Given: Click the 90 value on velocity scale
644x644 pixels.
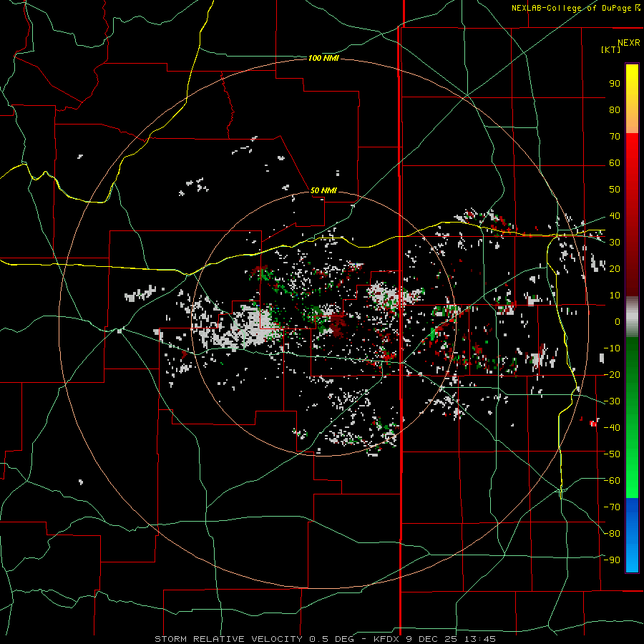Looking at the screenshot, I should tap(615, 84).
